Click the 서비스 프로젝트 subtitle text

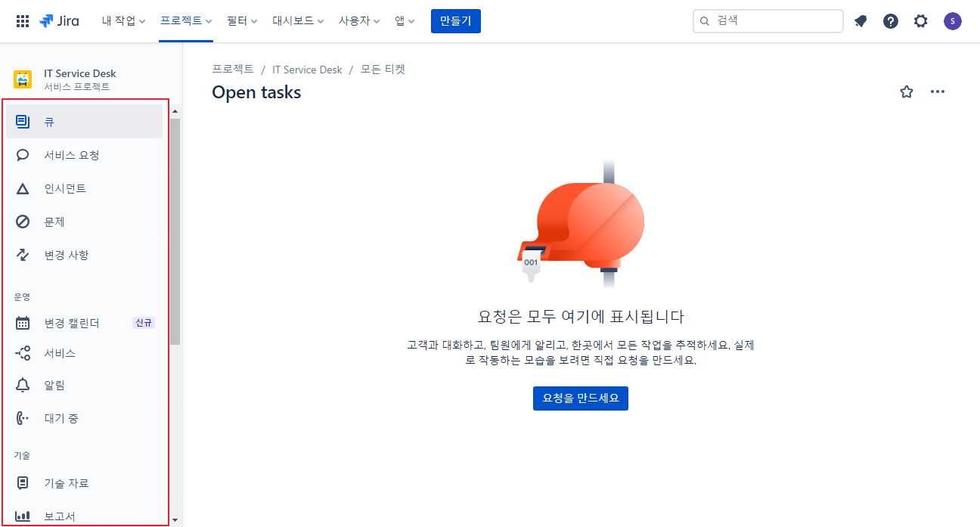coord(76,87)
